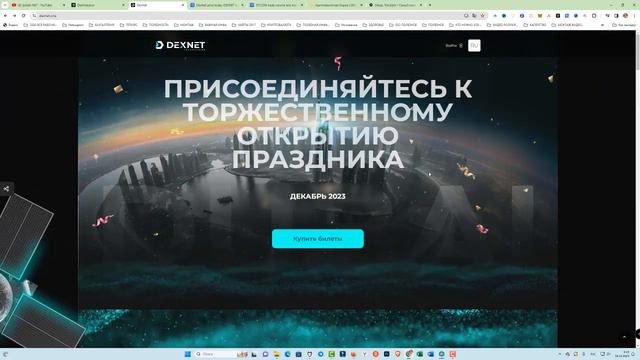Open Excel from the taskbar
The width and height of the screenshot is (640, 360).
(420, 354)
